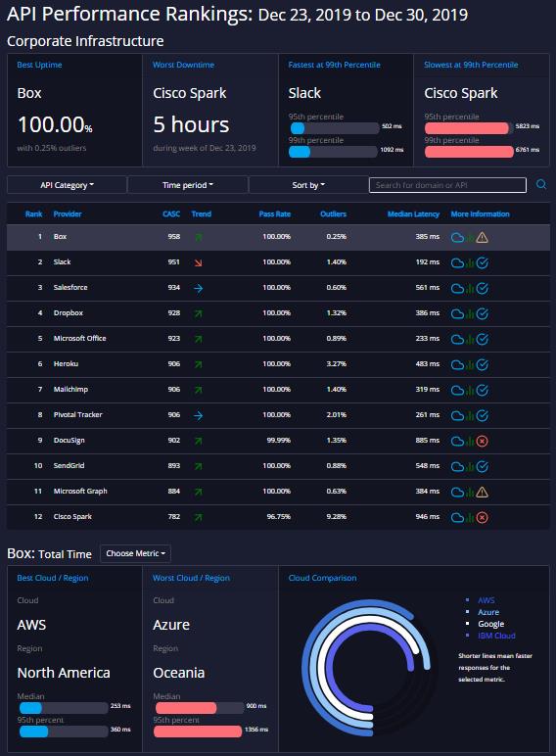The height and width of the screenshot is (756, 556).
Task: Click the green up trend arrow for Box
Action: [198, 237]
